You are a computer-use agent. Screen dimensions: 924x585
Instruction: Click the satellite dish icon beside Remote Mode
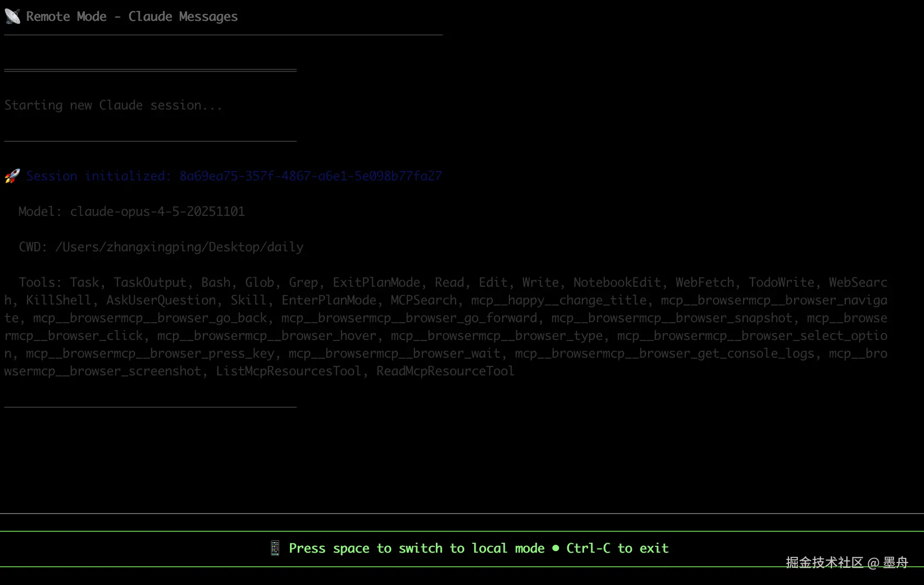tap(13, 17)
